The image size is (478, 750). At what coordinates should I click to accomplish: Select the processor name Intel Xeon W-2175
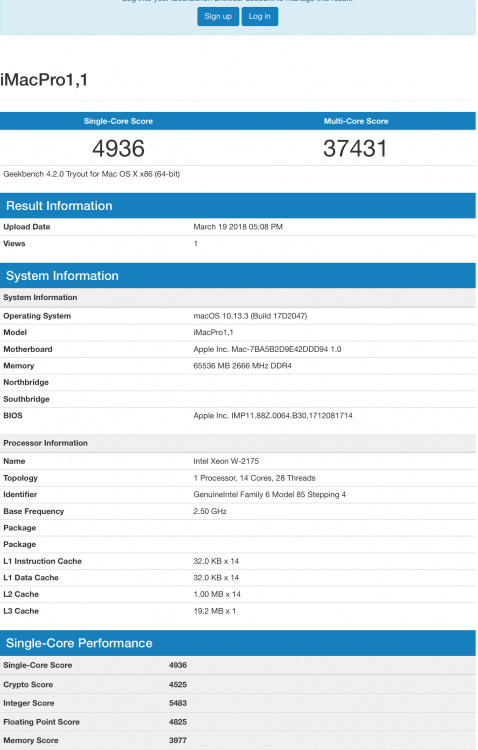226,461
